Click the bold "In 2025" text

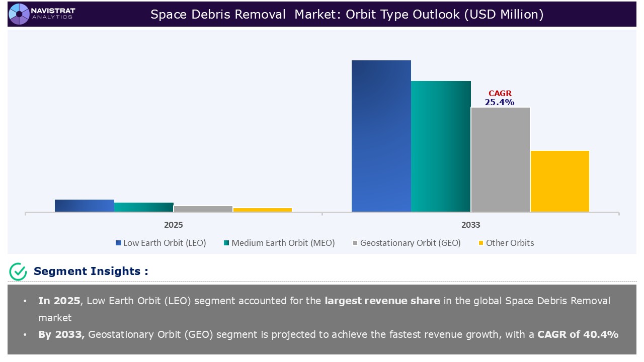[59, 301]
